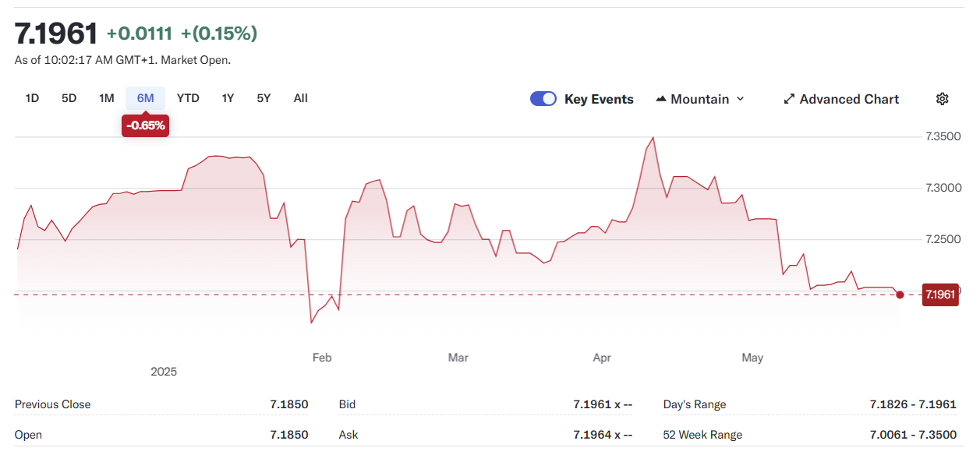Show the YTD chart range
The height and width of the screenshot is (455, 980).
(x=188, y=98)
